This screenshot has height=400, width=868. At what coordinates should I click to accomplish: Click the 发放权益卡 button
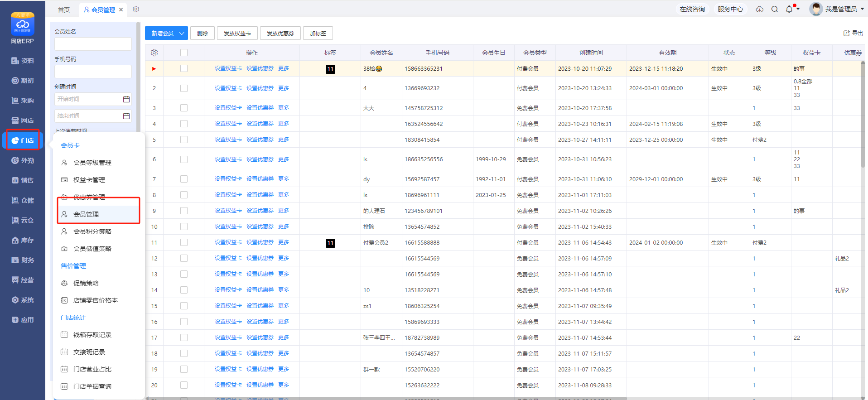(x=237, y=33)
